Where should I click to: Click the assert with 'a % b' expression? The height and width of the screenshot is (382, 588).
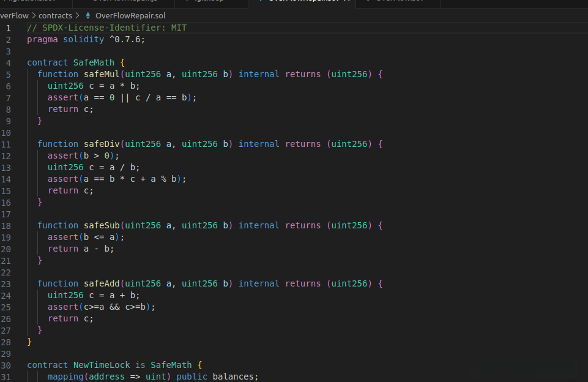(117, 179)
